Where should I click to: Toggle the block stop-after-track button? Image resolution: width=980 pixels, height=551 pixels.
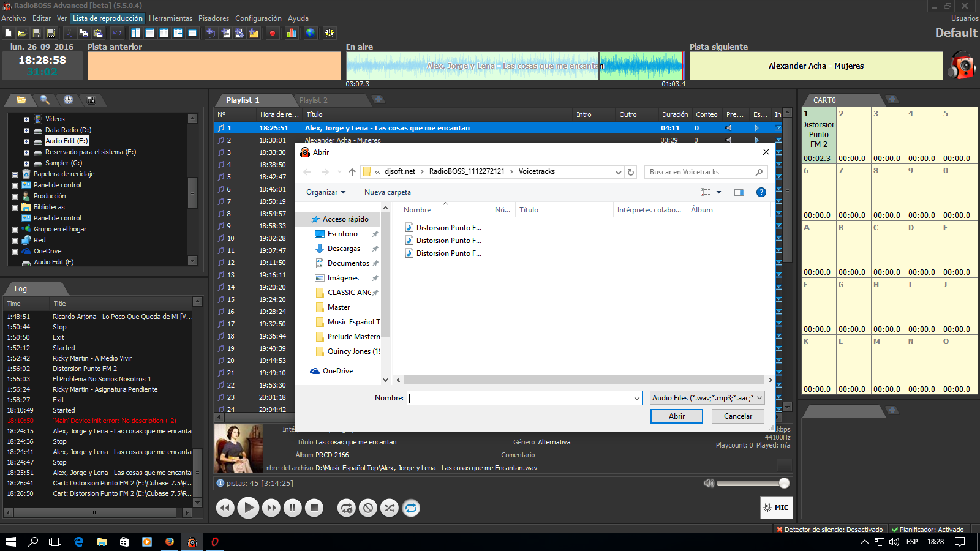tap(368, 508)
